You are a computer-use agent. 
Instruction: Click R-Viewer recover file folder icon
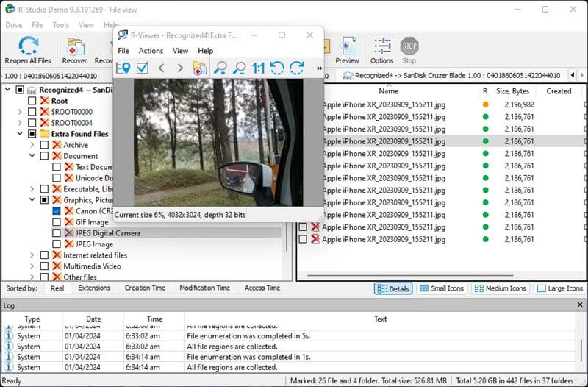click(200, 68)
